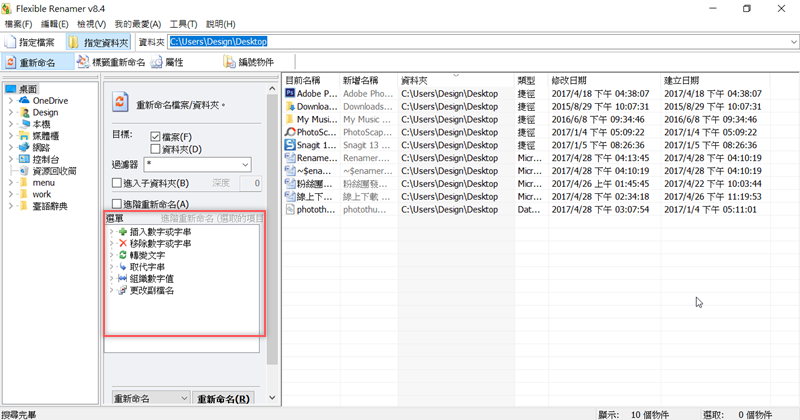The height and width of the screenshot is (420, 800).
Task: Sort by the 目前名稱 column header
Action: pos(312,80)
